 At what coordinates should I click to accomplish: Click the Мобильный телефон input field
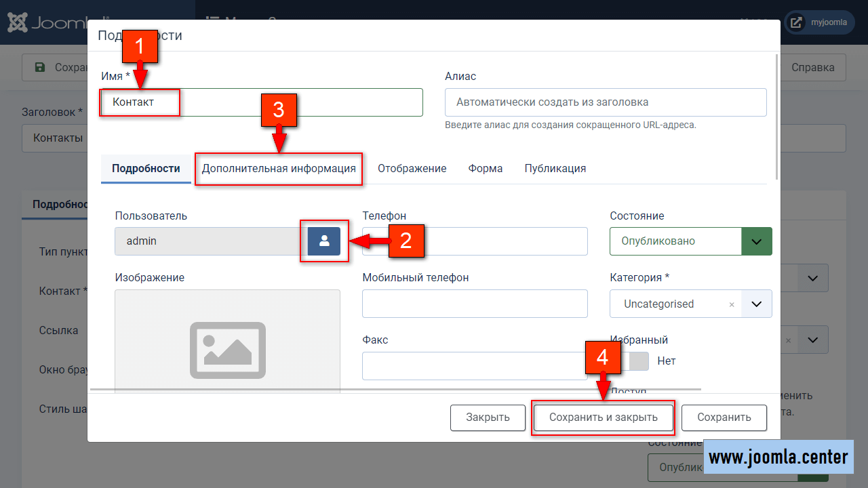(475, 304)
